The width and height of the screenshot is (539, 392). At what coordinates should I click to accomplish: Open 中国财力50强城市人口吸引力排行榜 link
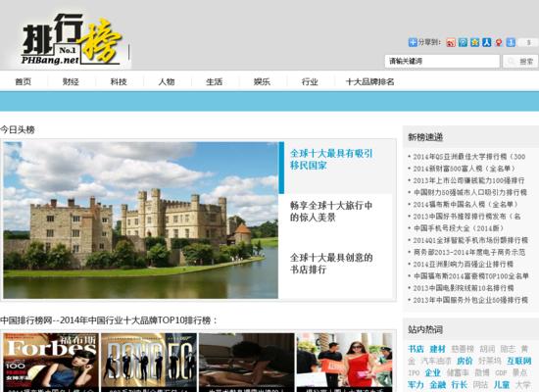469,192
